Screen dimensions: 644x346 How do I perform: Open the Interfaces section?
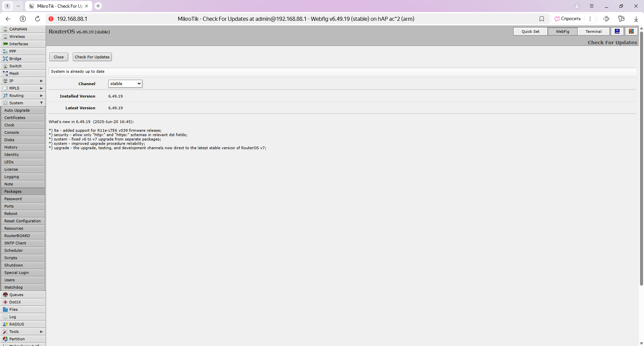click(23, 44)
